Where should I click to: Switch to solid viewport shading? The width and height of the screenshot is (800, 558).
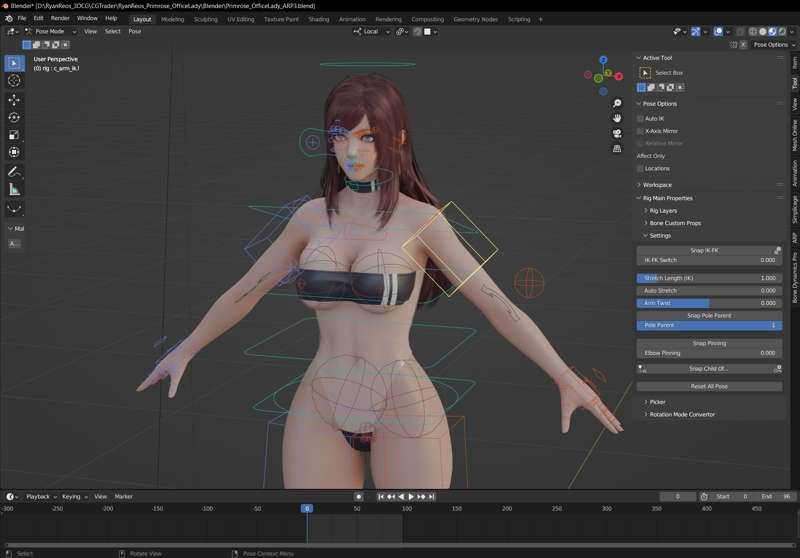tap(763, 32)
